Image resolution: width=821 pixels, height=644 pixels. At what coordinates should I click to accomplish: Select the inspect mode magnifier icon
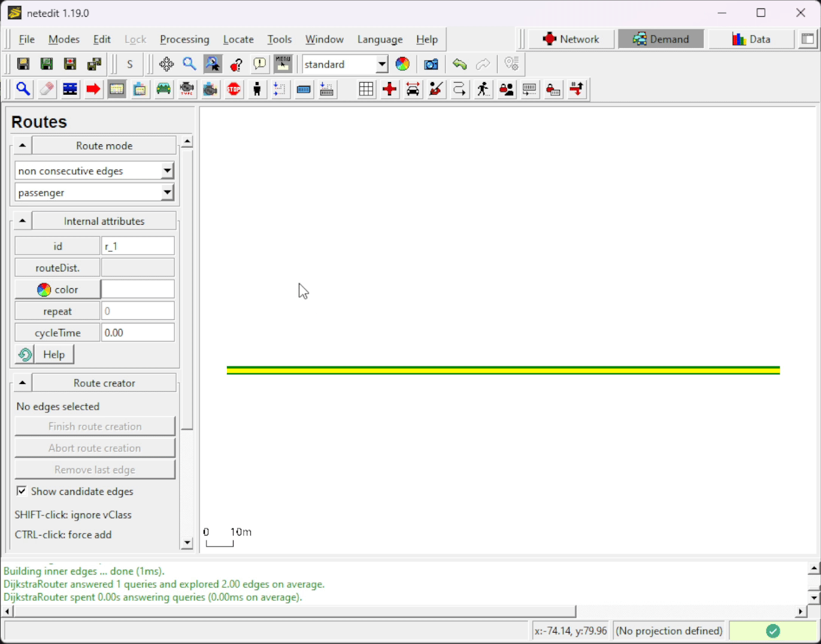[23, 89]
